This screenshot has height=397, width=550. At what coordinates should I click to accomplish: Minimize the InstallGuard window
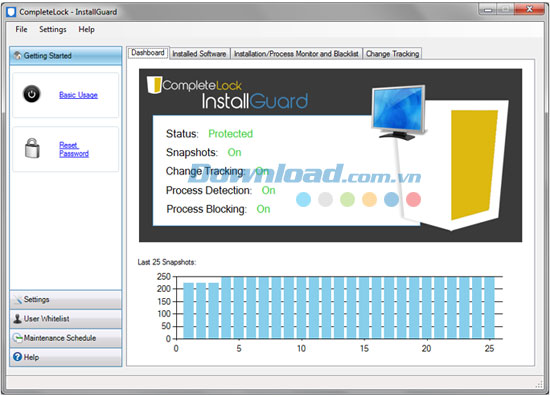click(488, 9)
